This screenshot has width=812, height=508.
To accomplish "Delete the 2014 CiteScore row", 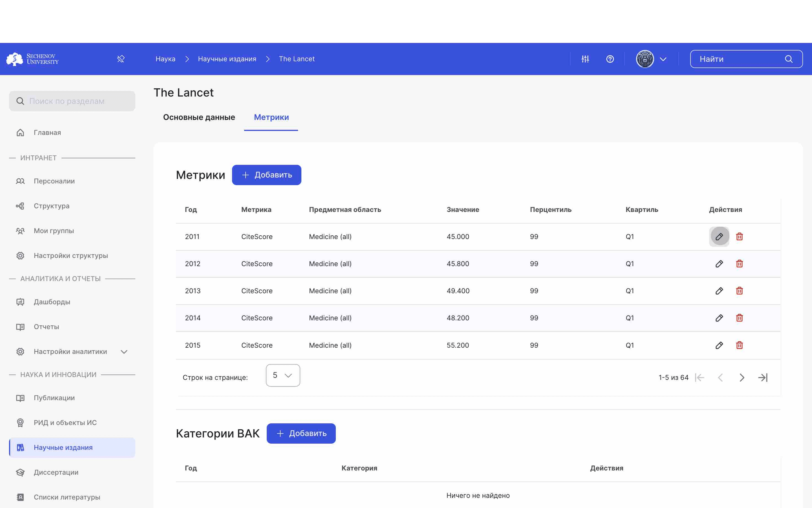I will click(x=739, y=318).
